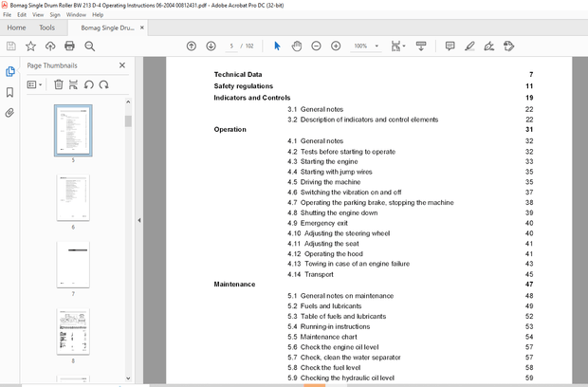Open the Window menu

pos(76,14)
